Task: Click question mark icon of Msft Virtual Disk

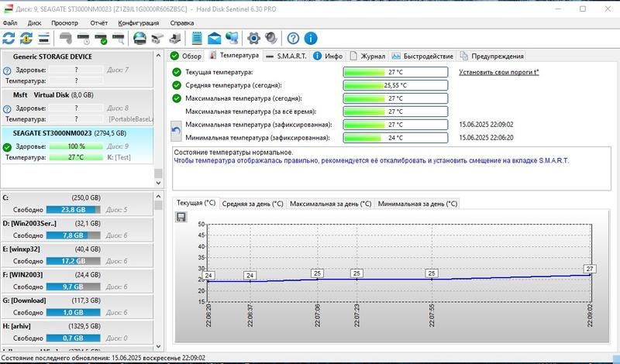Action: pyautogui.click(x=7, y=109)
